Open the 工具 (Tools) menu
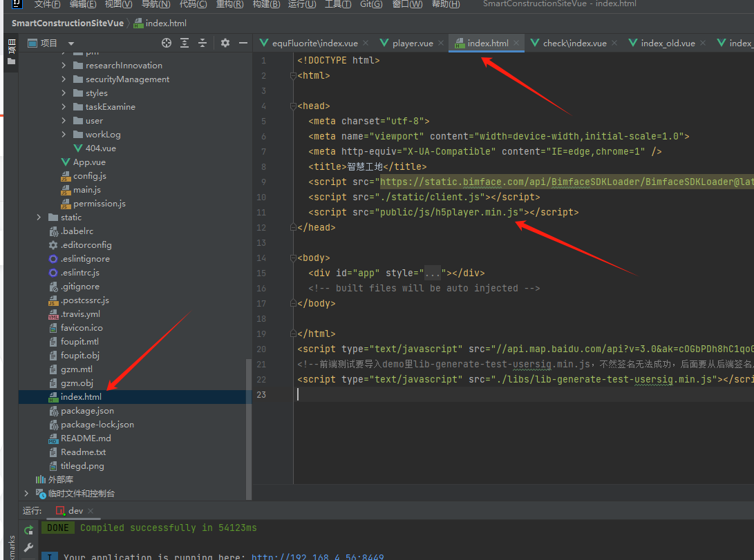Viewport: 754px width, 560px height. [338, 4]
